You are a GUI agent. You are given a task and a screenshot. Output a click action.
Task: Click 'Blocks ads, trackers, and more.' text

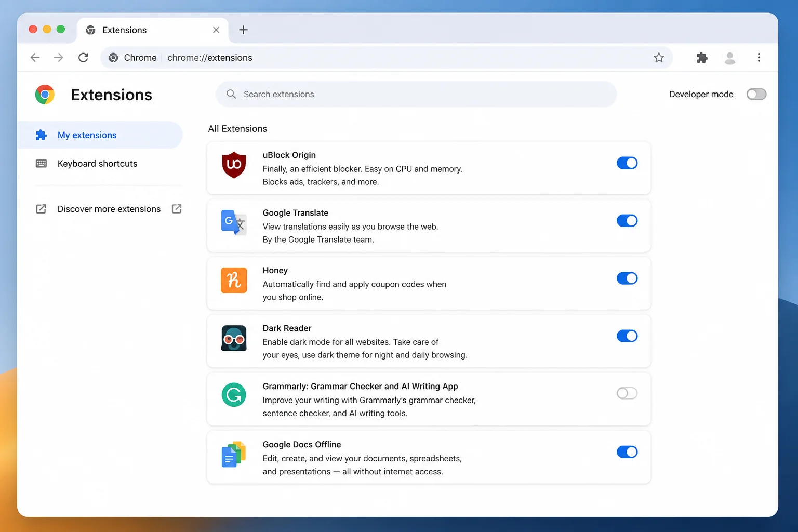pos(321,182)
